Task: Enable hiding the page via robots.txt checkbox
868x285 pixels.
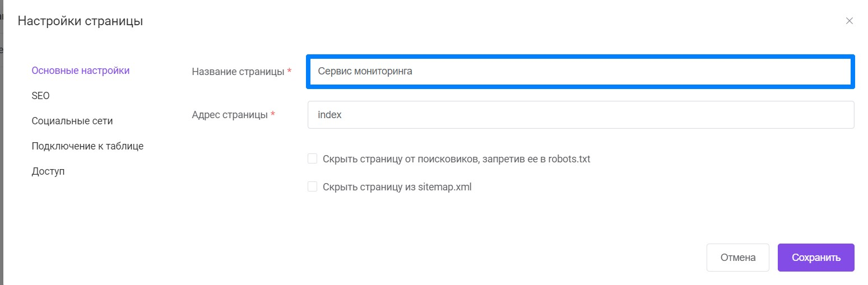Action: click(313, 159)
